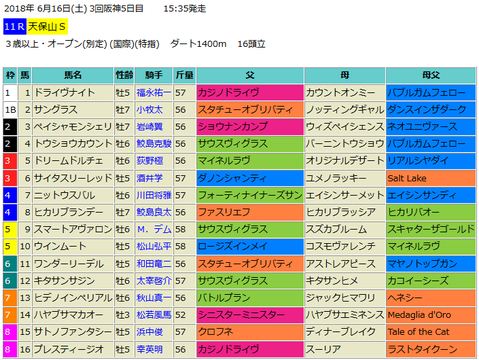The height and width of the screenshot is (360, 479).
Task: Open jockey link 鮫島克駿
Action: point(154,144)
